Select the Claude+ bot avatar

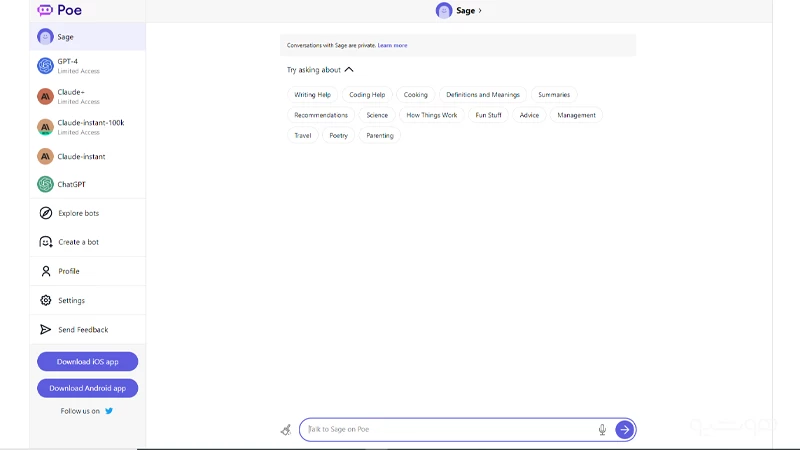45,96
